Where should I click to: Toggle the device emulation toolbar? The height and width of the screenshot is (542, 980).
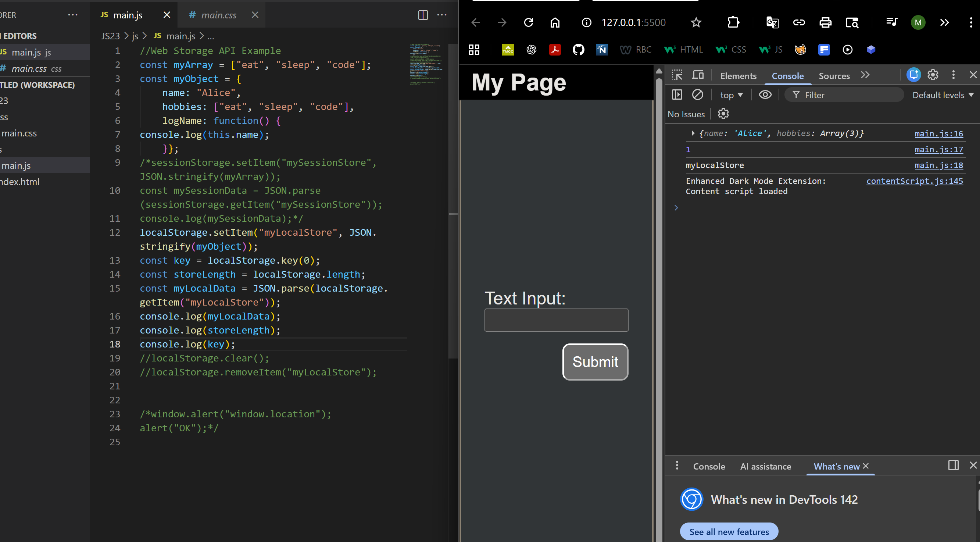tap(698, 75)
